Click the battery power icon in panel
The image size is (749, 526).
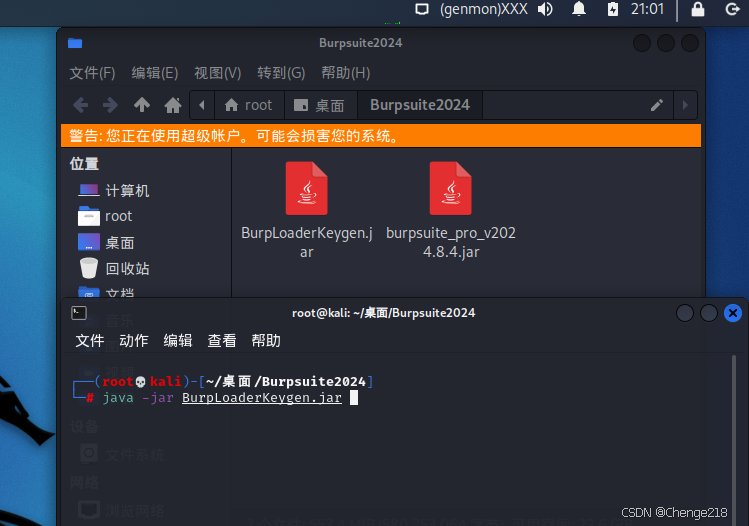[x=613, y=9]
